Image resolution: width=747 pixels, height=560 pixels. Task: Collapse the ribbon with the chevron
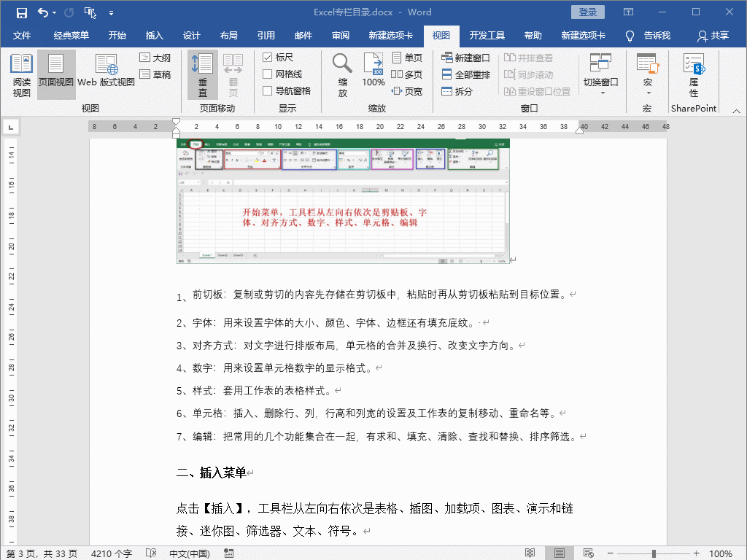[736, 111]
